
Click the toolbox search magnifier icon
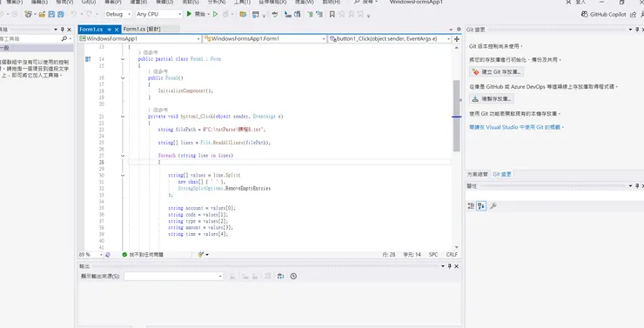click(x=64, y=38)
